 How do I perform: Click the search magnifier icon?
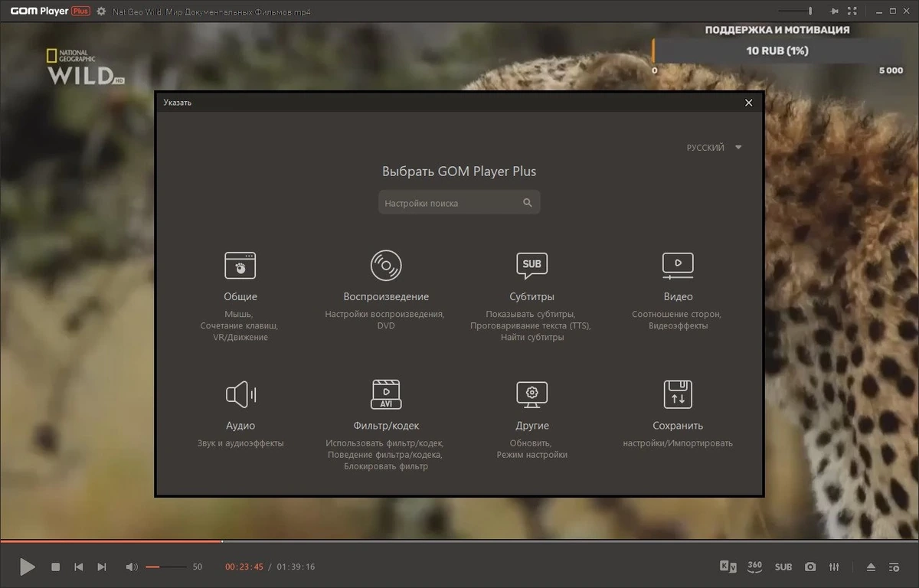(x=528, y=203)
